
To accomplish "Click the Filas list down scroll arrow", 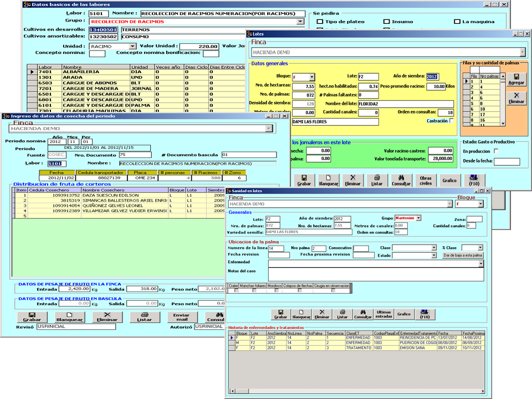I will click(503, 124).
